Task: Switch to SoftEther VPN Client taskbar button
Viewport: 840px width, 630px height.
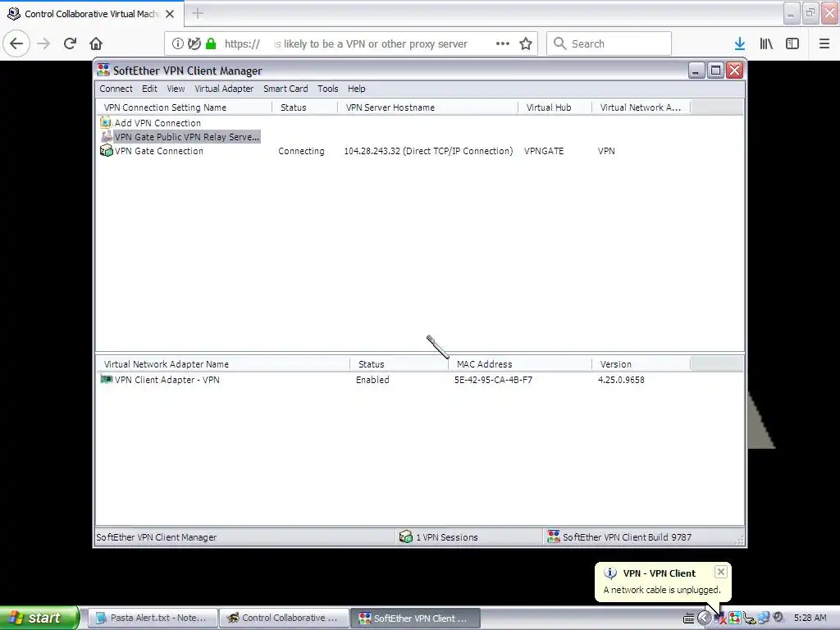Action: click(x=416, y=618)
